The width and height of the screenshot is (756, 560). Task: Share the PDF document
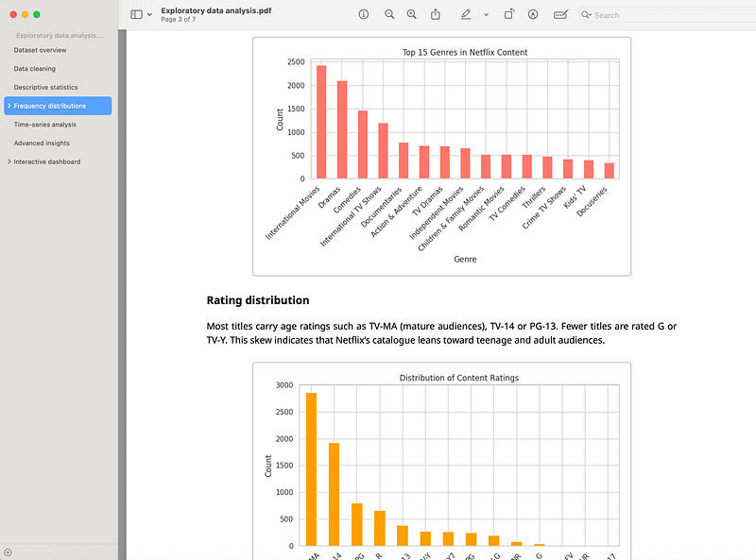tap(436, 14)
